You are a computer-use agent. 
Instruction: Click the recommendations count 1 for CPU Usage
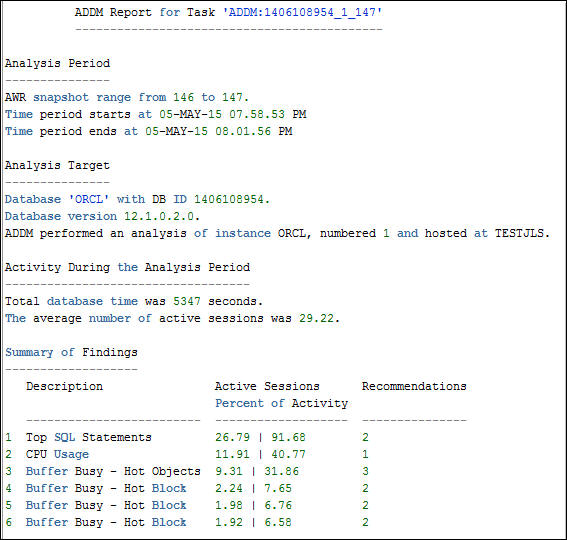point(365,454)
